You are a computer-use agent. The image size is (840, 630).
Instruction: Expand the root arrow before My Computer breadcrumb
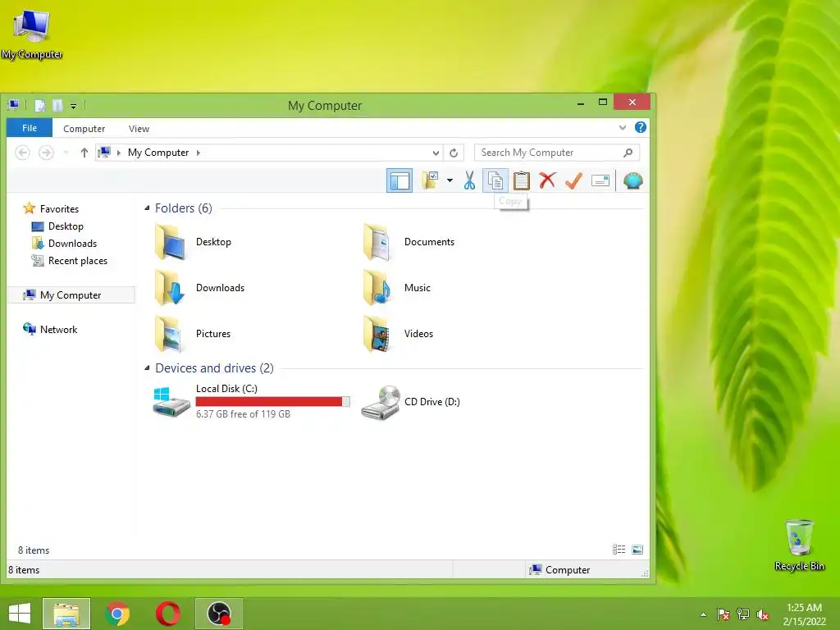click(118, 153)
